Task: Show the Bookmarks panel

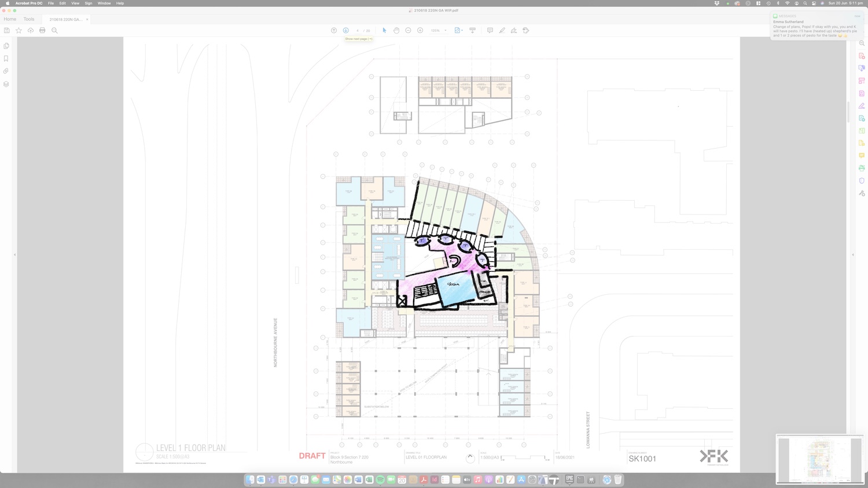Action: point(6,58)
